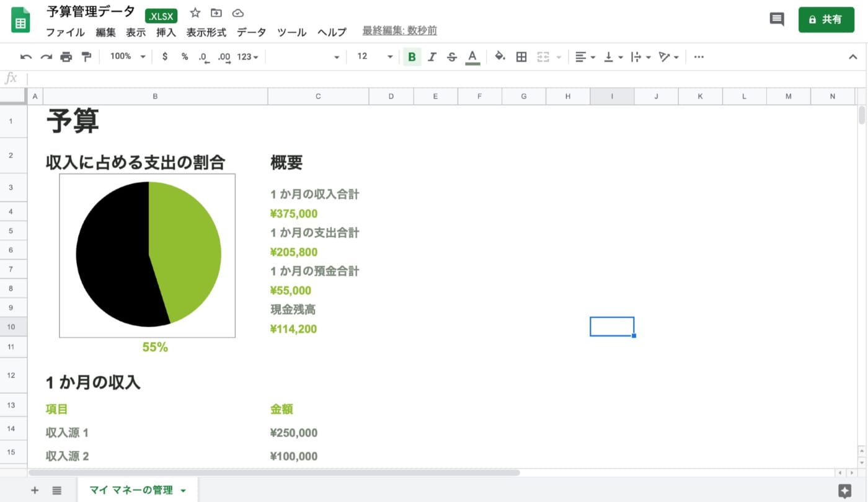This screenshot has height=502, width=868.
Task: Open the fill color picker
Action: click(x=500, y=57)
